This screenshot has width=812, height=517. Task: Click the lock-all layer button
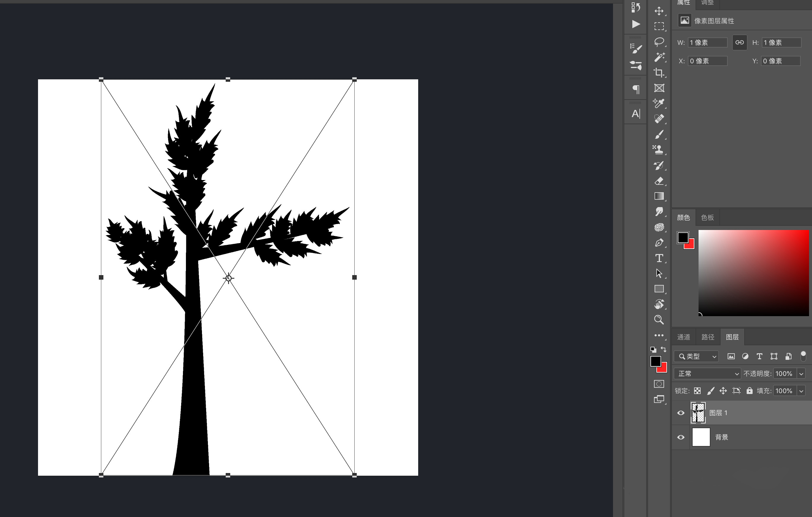(749, 390)
